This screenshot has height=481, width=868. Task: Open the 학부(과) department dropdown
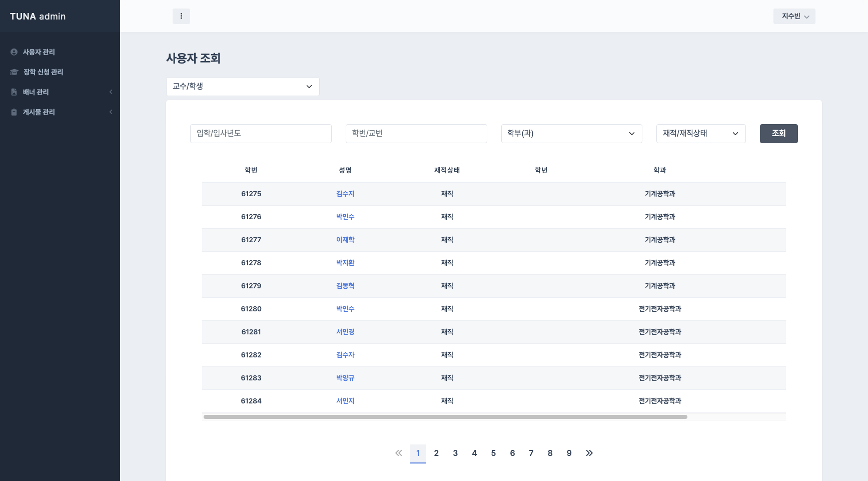(571, 134)
